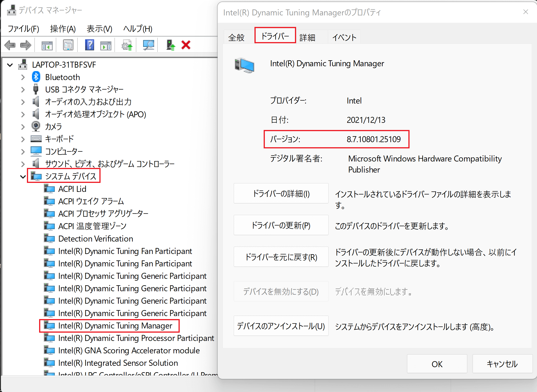This screenshot has width=537, height=392.
Task: Click the Bluetooth category icon
Action: [36, 77]
